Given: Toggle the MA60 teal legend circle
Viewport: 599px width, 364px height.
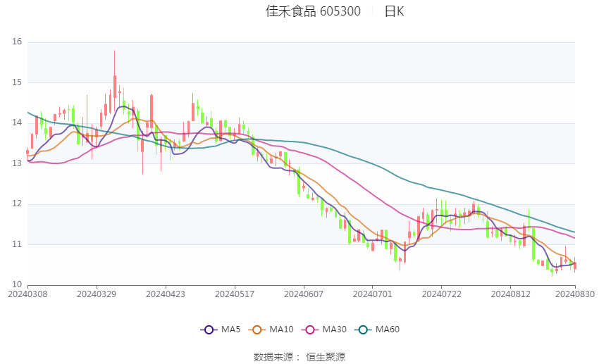Looking at the screenshot, I should [x=363, y=330].
